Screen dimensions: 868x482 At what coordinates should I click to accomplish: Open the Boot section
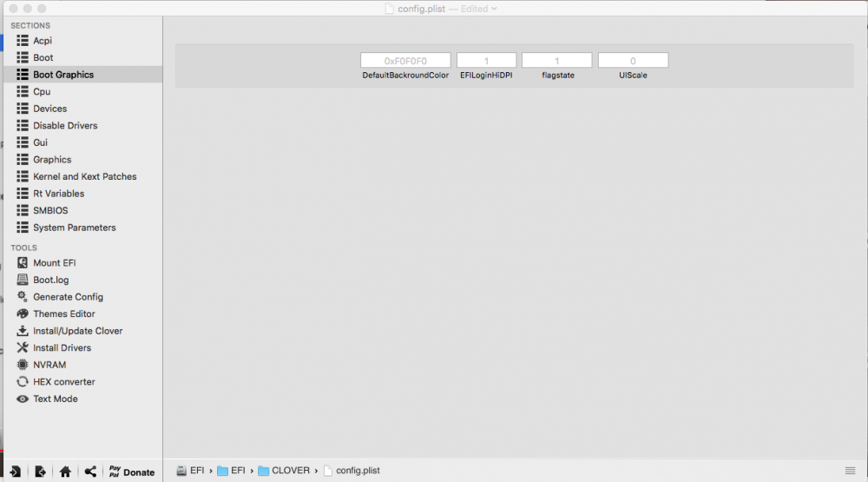[x=83, y=57]
